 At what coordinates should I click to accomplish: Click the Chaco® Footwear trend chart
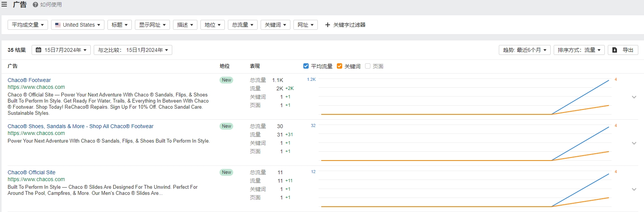(x=465, y=97)
